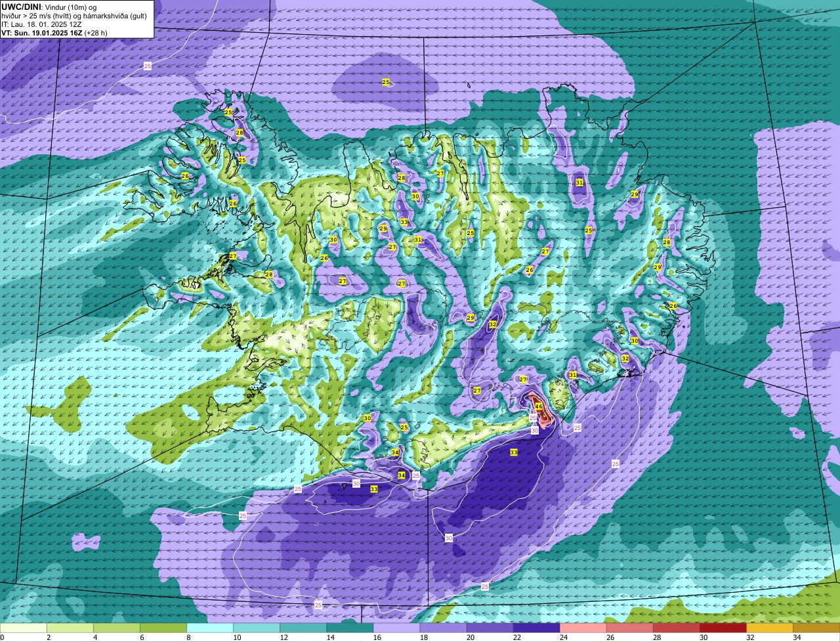This screenshot has width=840, height=642.
Task: Click the light pink 24–26 color scale swatch
Action: pos(583,628)
